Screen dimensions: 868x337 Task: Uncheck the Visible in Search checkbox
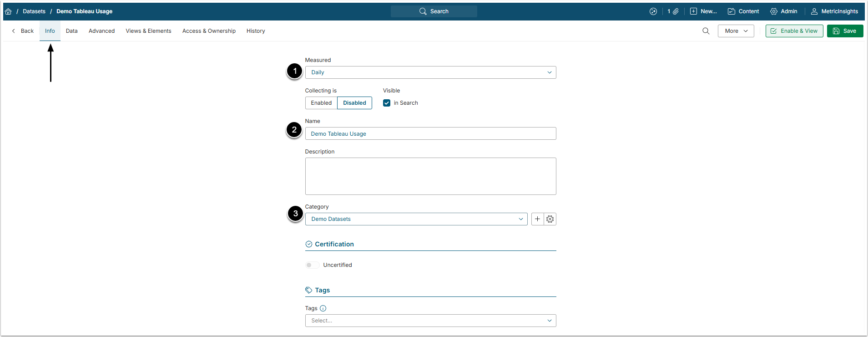click(387, 103)
